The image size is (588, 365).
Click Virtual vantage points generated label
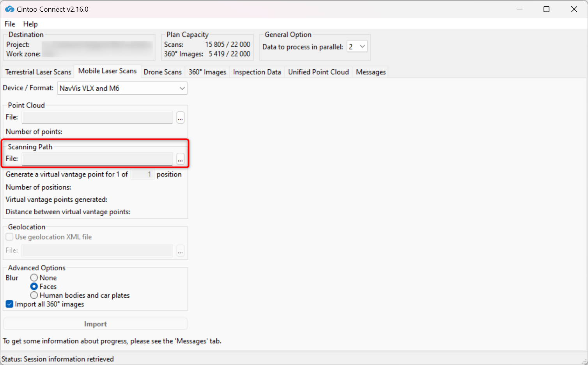click(57, 199)
